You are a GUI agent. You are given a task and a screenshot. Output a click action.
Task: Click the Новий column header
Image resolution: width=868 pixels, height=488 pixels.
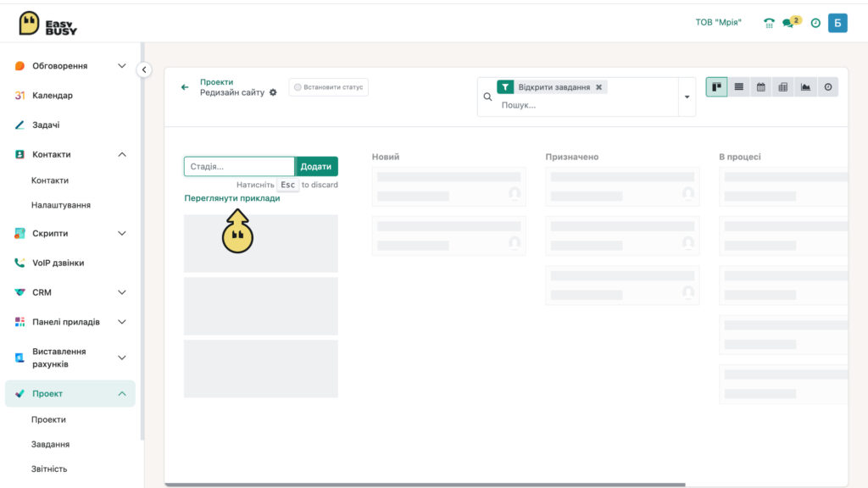pyautogui.click(x=386, y=157)
